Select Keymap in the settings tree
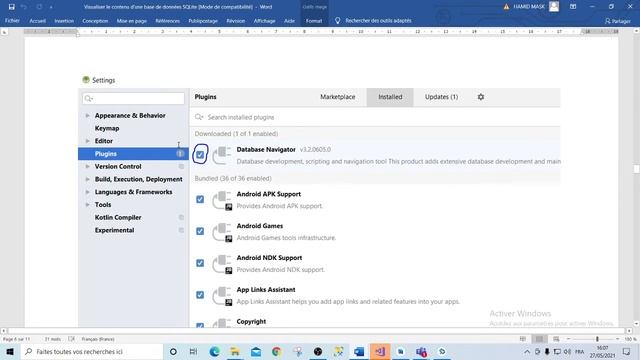The image size is (640, 360). coord(107,128)
